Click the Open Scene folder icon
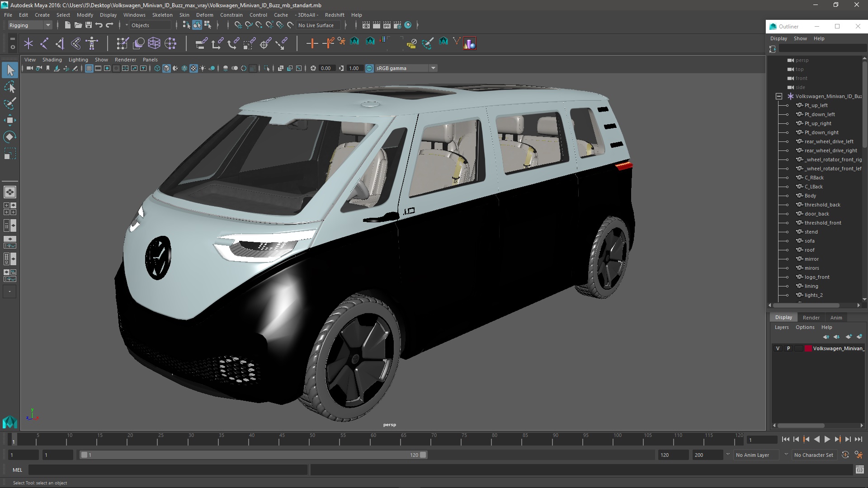Screen dimensions: 868x488 (x=78, y=25)
